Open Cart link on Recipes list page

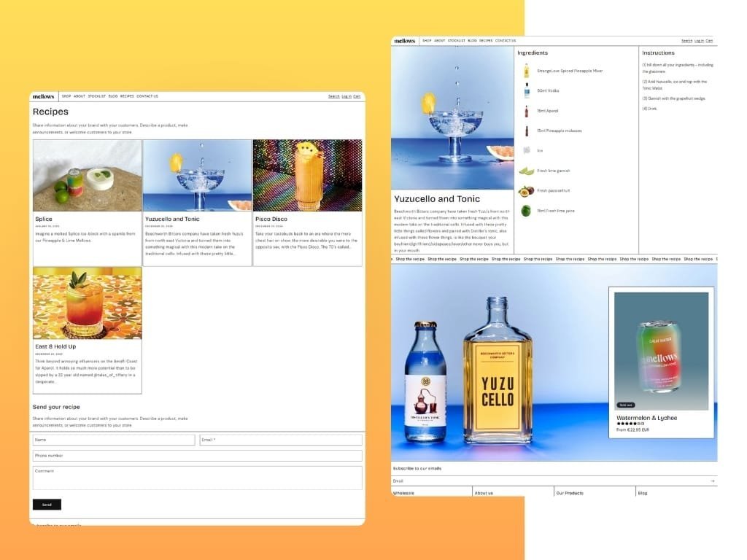[x=357, y=96]
